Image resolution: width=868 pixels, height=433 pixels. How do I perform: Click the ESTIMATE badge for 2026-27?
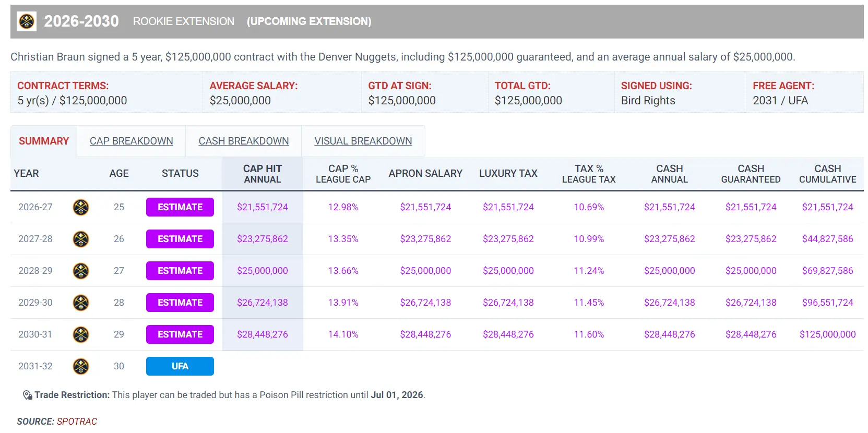click(180, 207)
